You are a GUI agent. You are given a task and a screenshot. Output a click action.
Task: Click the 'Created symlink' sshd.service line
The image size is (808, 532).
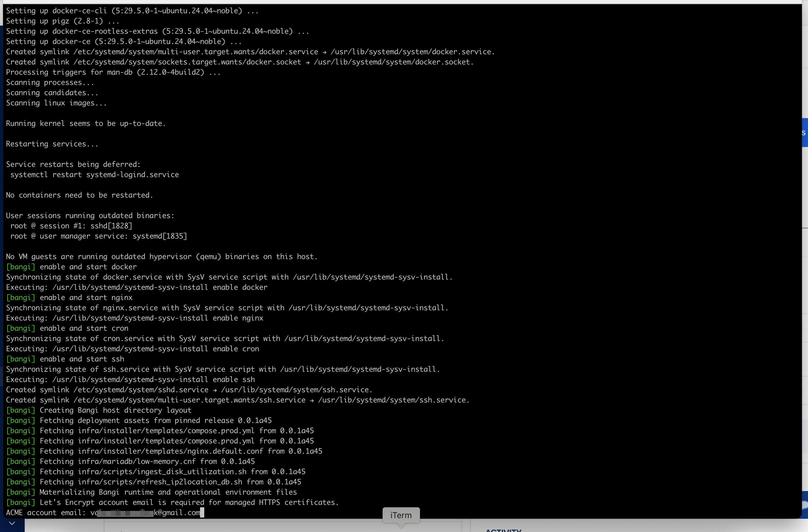pos(189,390)
